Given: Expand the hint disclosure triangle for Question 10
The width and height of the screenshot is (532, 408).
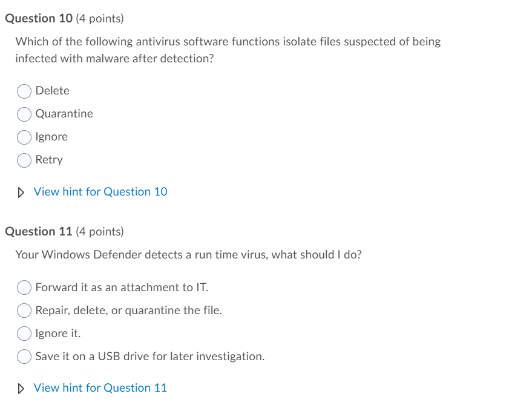Looking at the screenshot, I should pyautogui.click(x=21, y=192).
